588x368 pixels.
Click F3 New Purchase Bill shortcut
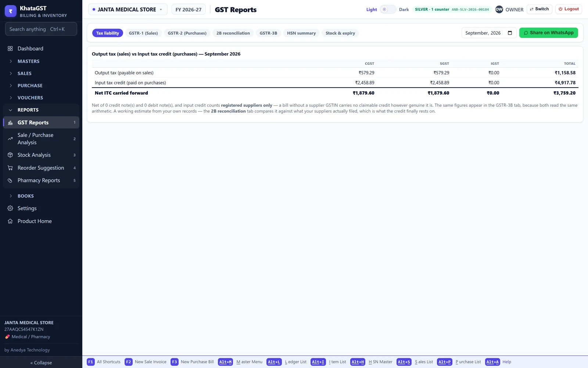click(192, 362)
